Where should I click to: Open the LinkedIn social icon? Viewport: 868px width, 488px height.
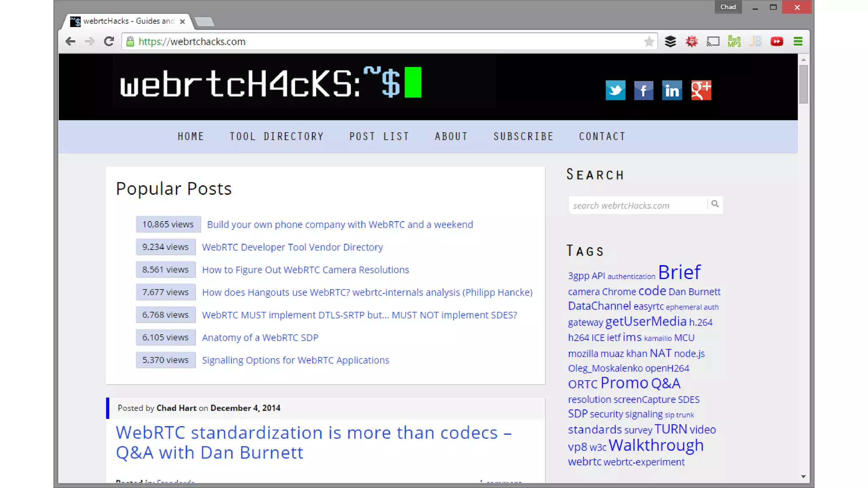672,90
